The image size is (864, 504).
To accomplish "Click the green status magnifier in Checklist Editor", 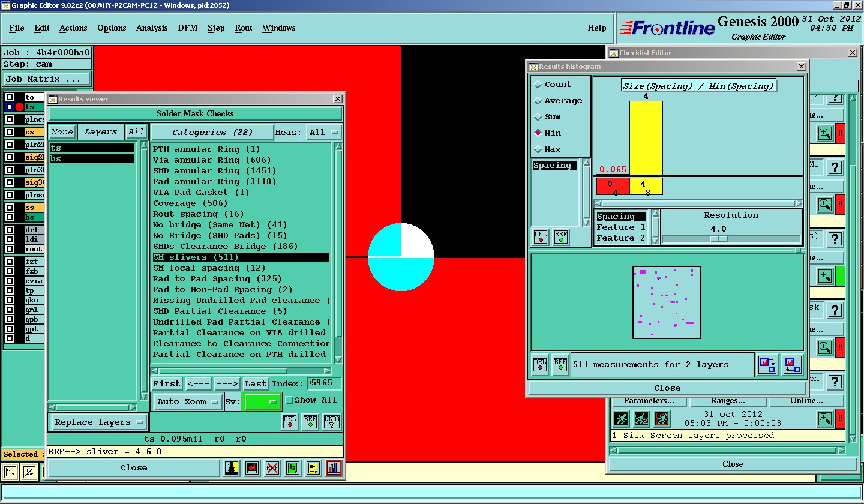I will (x=825, y=276).
